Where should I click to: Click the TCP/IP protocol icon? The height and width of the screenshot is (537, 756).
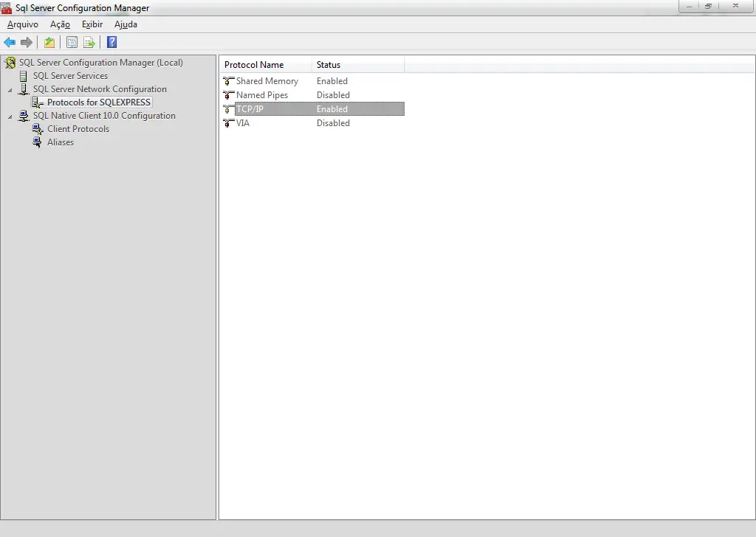click(x=229, y=109)
